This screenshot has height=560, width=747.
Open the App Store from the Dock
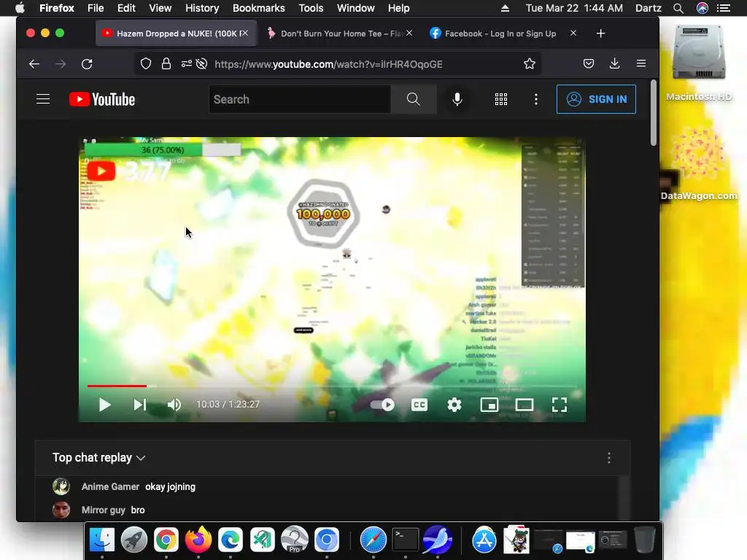click(x=484, y=540)
